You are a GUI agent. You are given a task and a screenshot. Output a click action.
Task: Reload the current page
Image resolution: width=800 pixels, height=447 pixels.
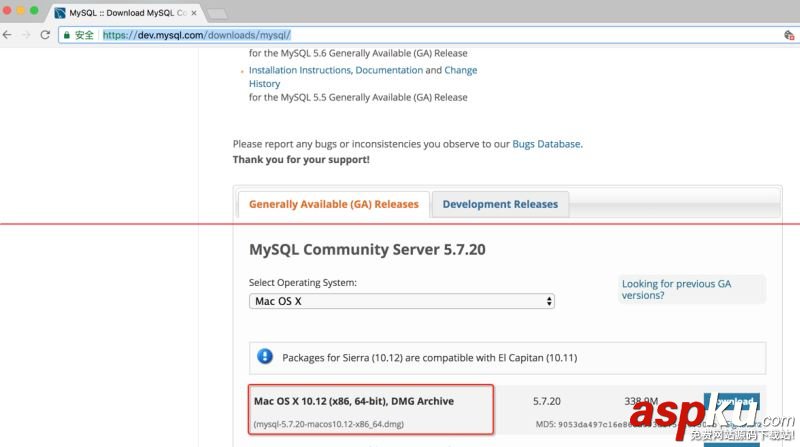(x=44, y=34)
